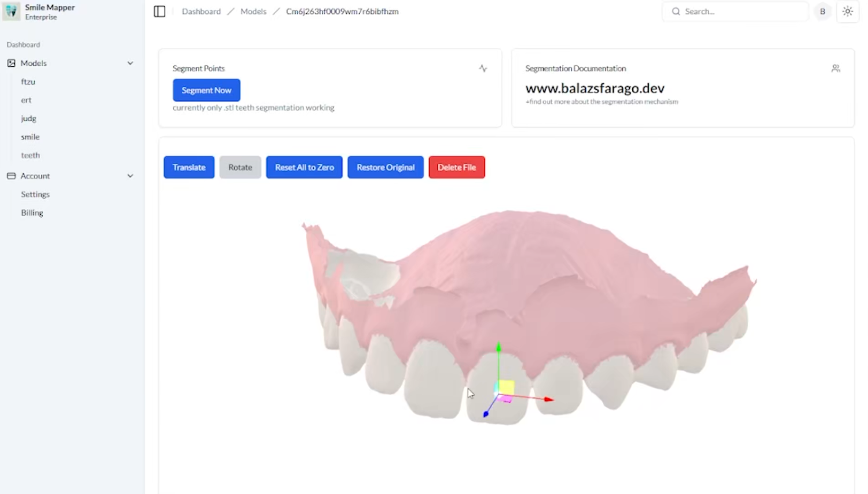The width and height of the screenshot is (868, 494).
Task: Click the sidebar collapse panel icon
Action: [159, 11]
